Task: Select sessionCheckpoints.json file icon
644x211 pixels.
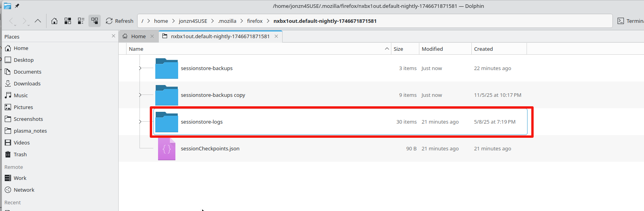Action: click(167, 149)
